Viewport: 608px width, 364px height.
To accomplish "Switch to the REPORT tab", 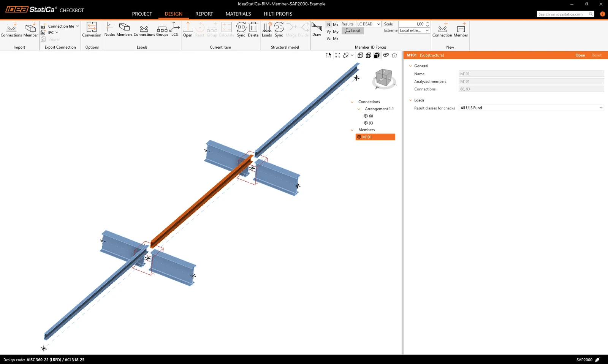I will [204, 14].
